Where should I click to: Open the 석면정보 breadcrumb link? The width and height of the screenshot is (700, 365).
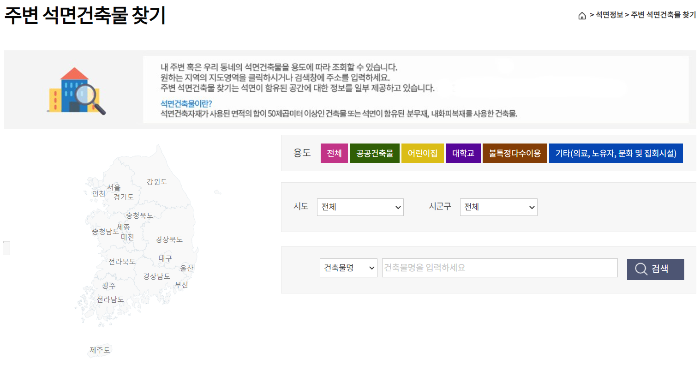click(609, 15)
